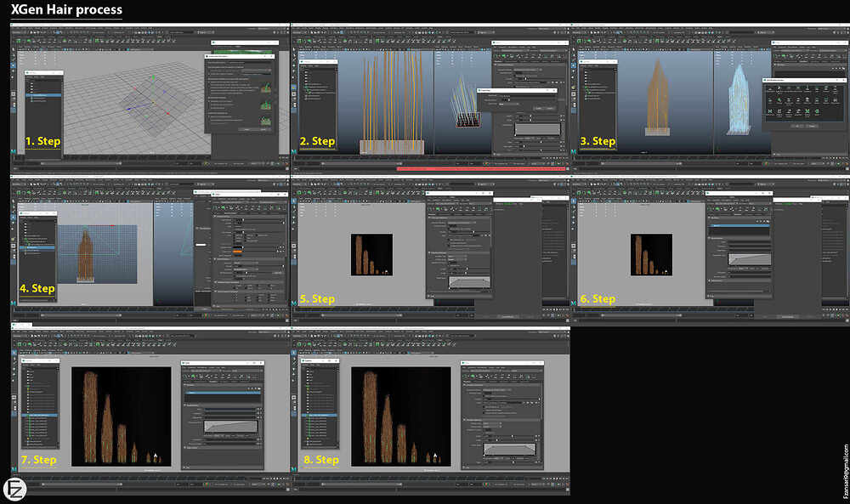850x504 pixels.
Task: Click red X-axis manipulator handle in Step 1 viewport
Action: [168, 114]
